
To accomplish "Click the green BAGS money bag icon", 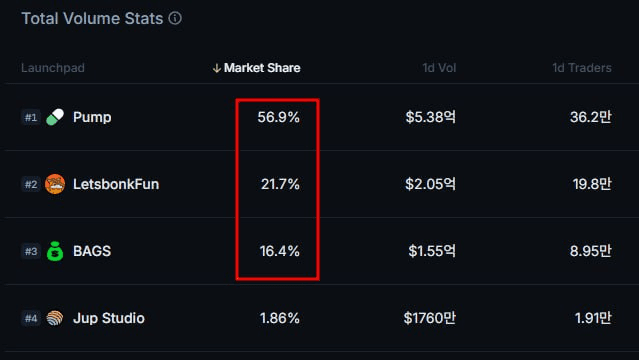I will (x=55, y=251).
